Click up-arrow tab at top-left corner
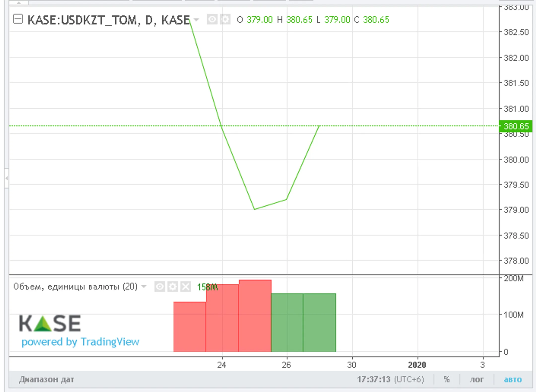Viewport: 536px width, 392px height. tap(19, 2)
